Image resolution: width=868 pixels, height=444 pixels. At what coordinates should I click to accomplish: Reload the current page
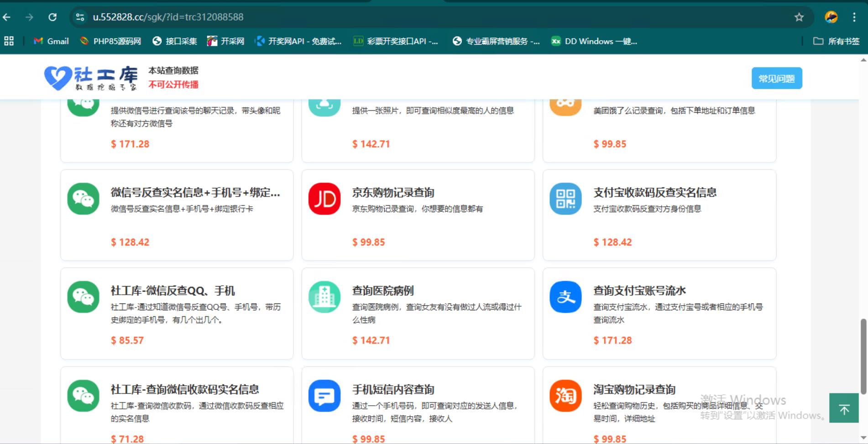click(x=52, y=17)
